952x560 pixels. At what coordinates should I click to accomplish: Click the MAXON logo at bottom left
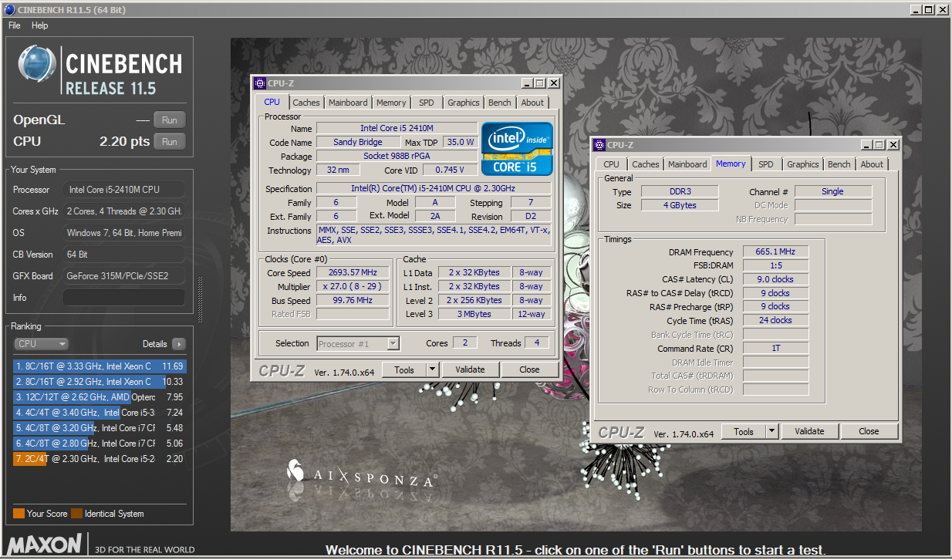[44, 544]
